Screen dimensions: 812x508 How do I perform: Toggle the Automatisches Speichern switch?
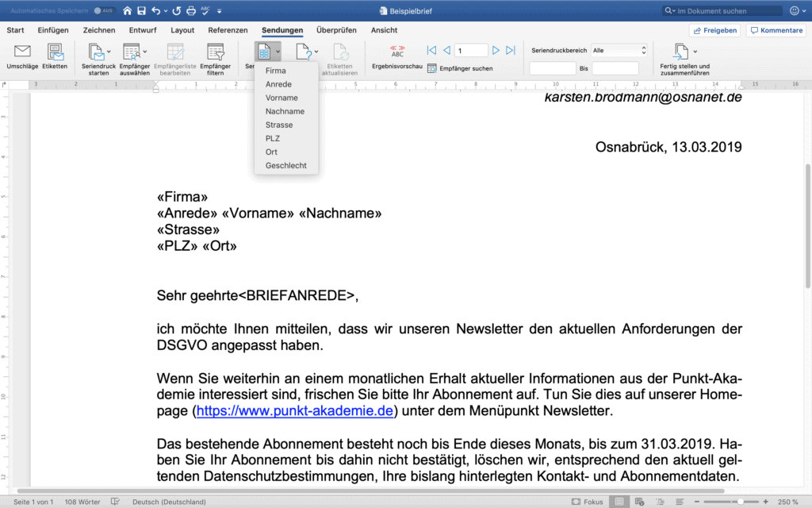pos(104,10)
